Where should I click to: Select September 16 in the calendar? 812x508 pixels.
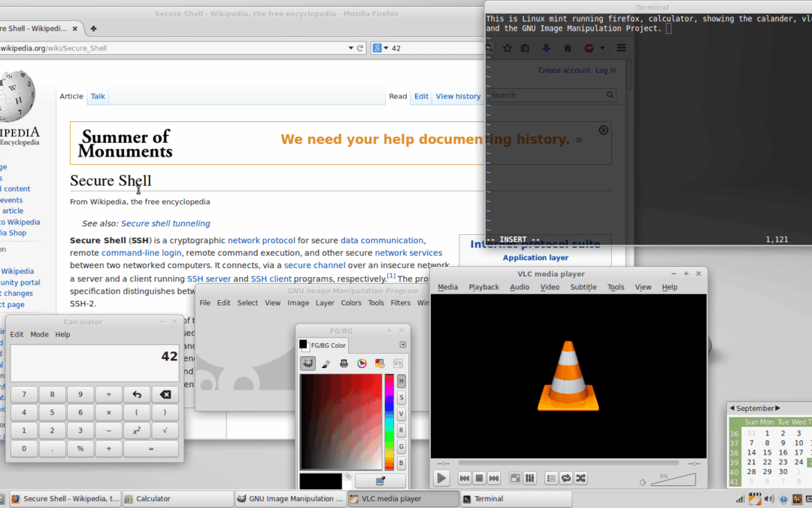pos(783,452)
